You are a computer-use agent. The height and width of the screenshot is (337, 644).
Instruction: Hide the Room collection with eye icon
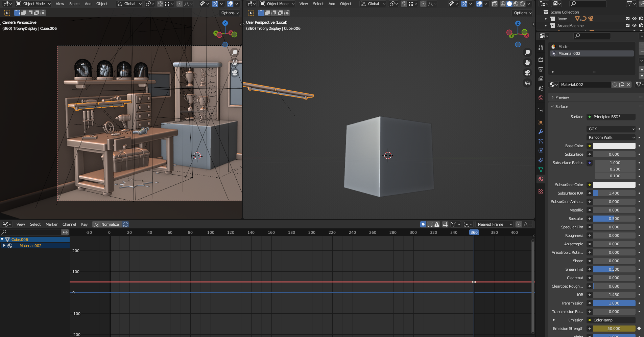pos(634,19)
